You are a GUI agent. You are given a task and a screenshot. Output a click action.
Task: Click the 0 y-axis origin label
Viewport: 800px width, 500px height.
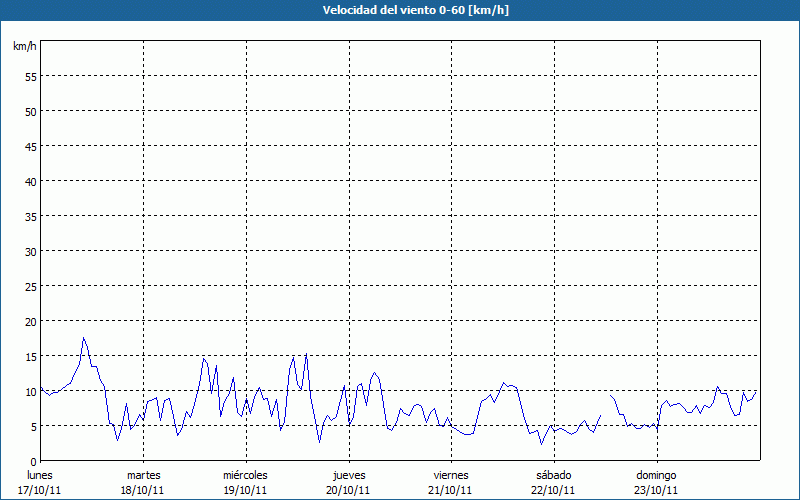click(x=33, y=461)
